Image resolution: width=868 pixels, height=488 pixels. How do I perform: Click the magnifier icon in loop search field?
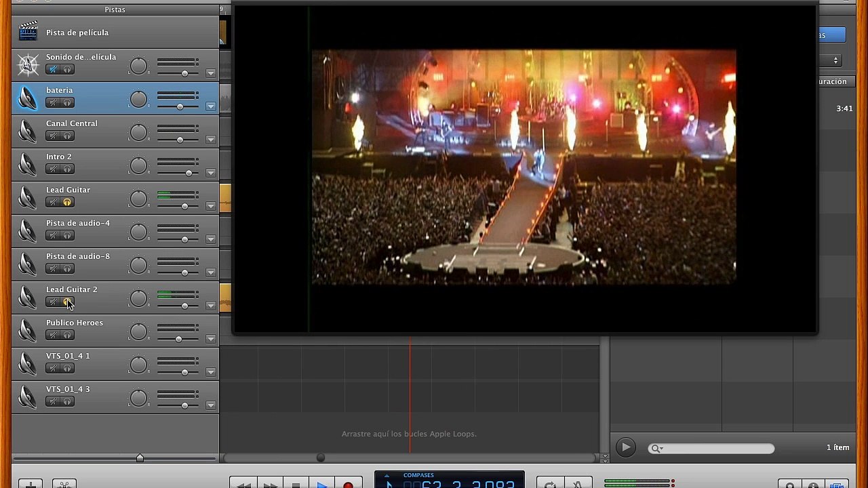click(x=656, y=449)
